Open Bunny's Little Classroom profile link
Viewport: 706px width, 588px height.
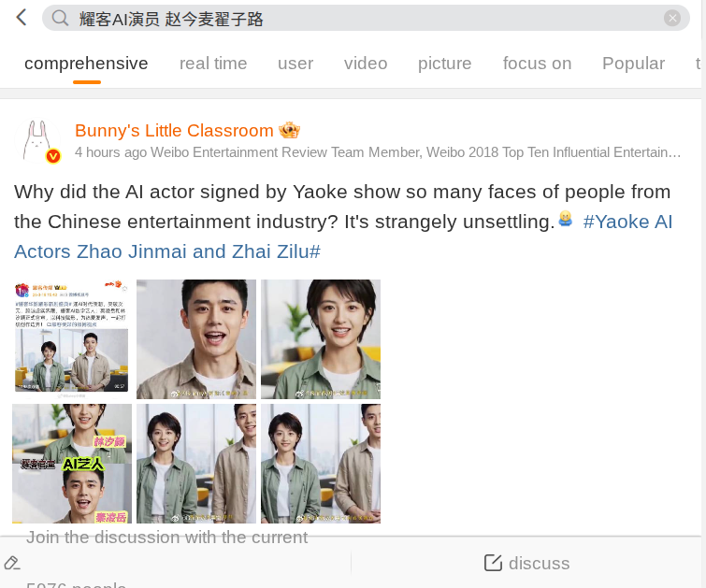tap(174, 130)
